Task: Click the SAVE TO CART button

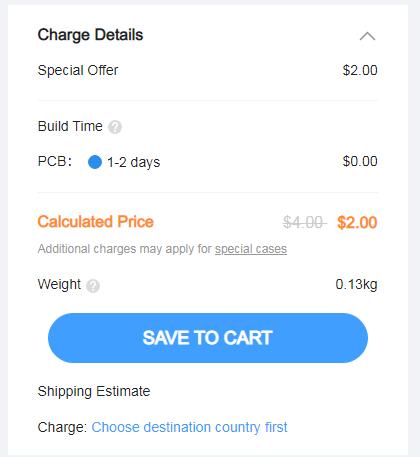Action: tap(208, 338)
